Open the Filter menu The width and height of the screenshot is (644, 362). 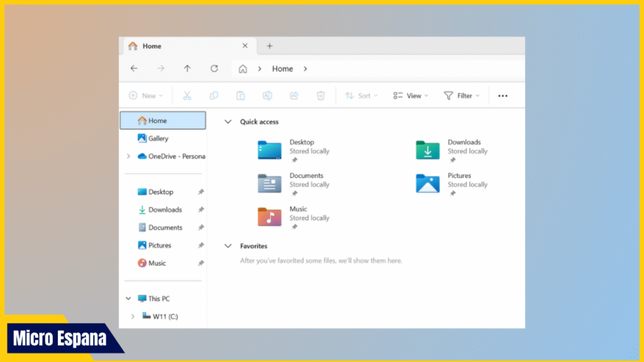[462, 96]
